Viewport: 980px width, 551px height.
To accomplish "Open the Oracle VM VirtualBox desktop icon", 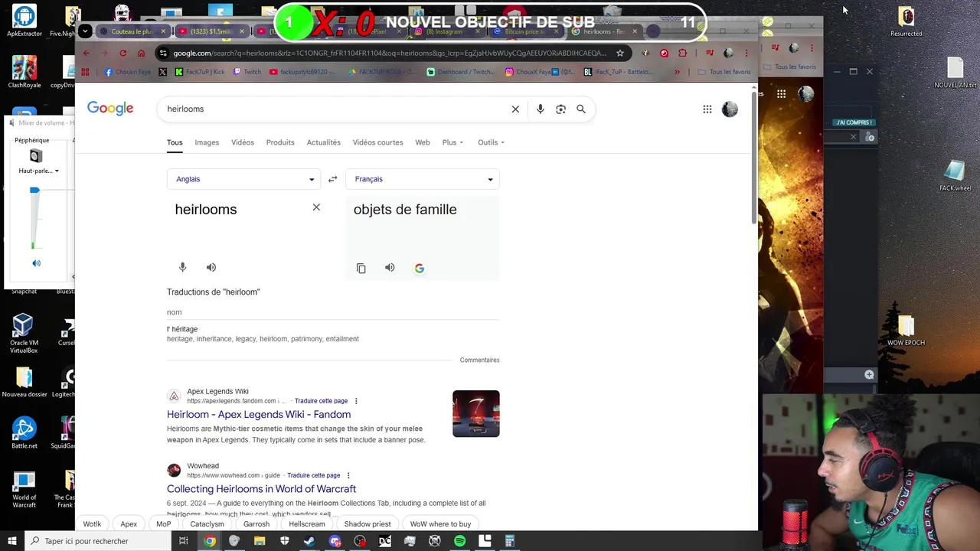I will coord(23,334).
